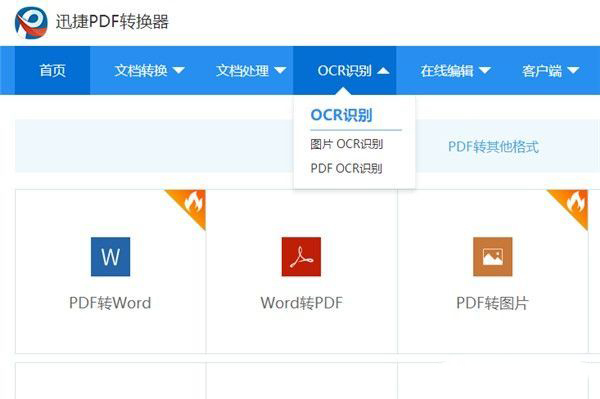
Task: Expand the 文档处理 dropdown arrow
Action: tap(280, 70)
